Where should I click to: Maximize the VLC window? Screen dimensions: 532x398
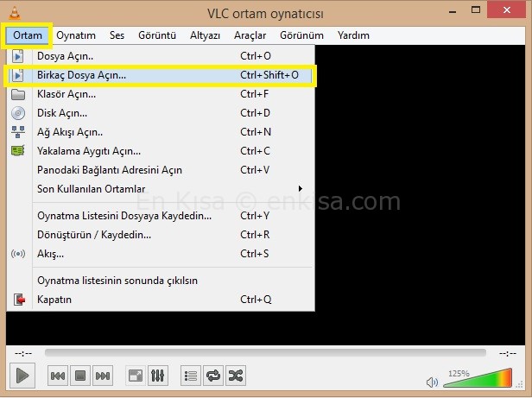point(476,9)
